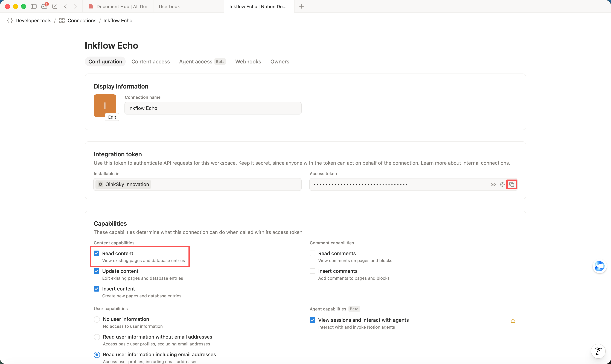Click the Connection name input field
The width and height of the screenshot is (611, 364).
[213, 108]
